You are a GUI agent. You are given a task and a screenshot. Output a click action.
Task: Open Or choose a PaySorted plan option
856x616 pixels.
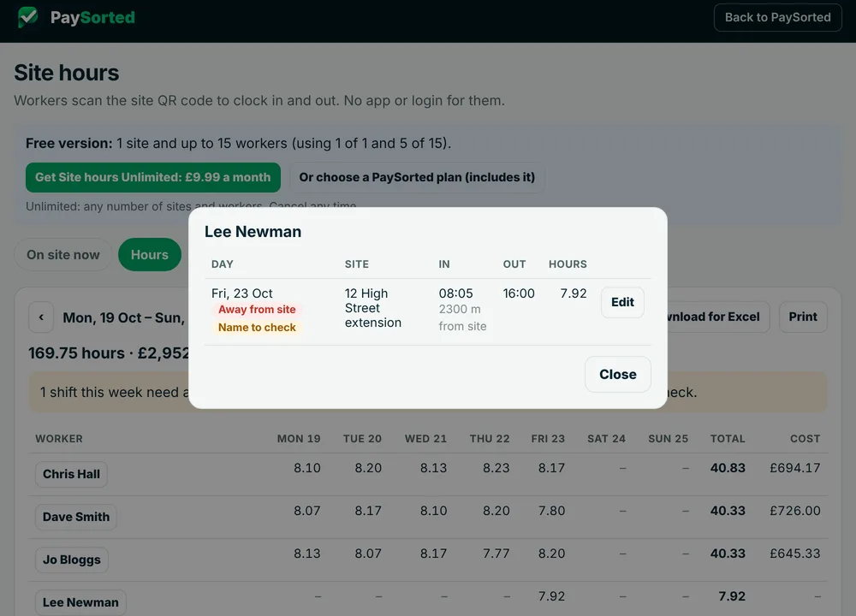(417, 177)
